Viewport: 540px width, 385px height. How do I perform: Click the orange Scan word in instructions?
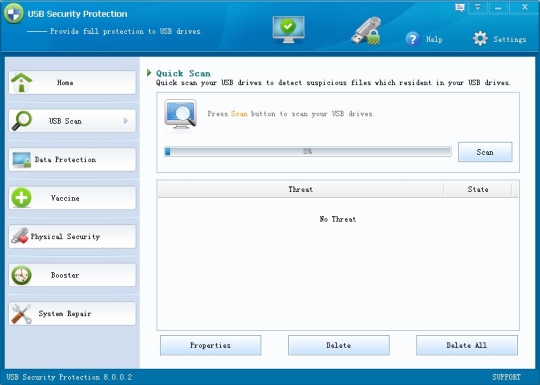pyautogui.click(x=239, y=114)
